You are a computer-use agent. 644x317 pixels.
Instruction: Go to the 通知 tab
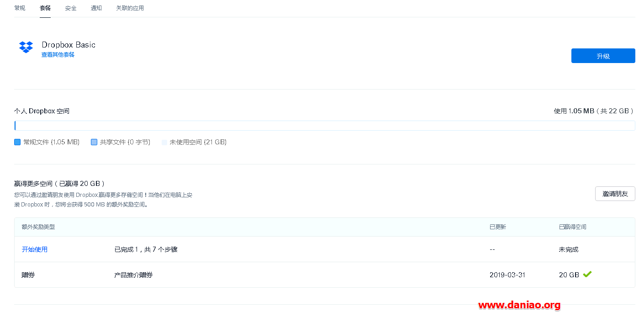[96, 8]
